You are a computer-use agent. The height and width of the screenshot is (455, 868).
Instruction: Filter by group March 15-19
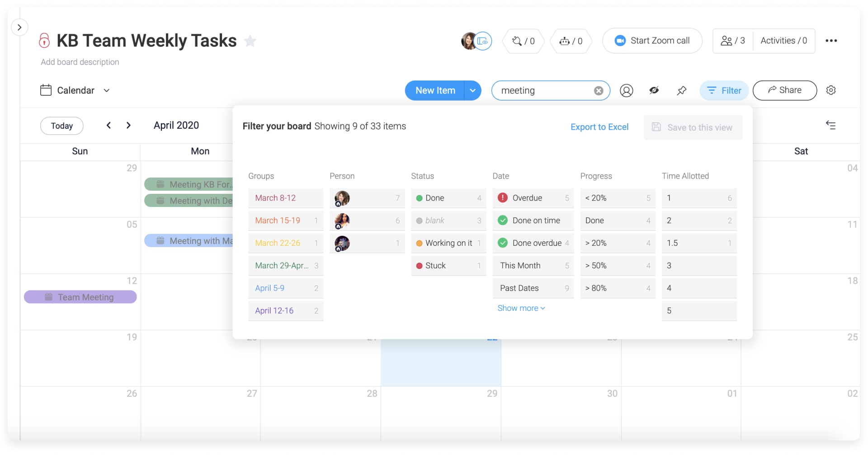[x=286, y=220]
